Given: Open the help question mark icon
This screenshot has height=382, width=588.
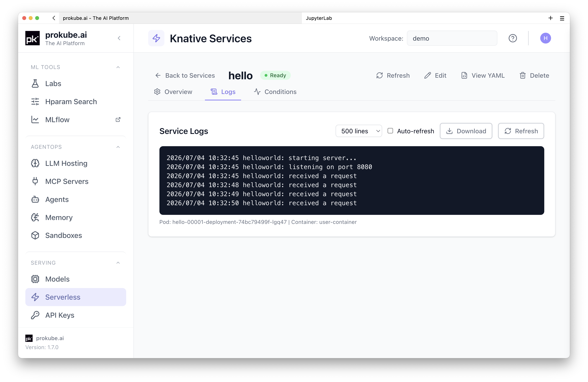Looking at the screenshot, I should (513, 38).
